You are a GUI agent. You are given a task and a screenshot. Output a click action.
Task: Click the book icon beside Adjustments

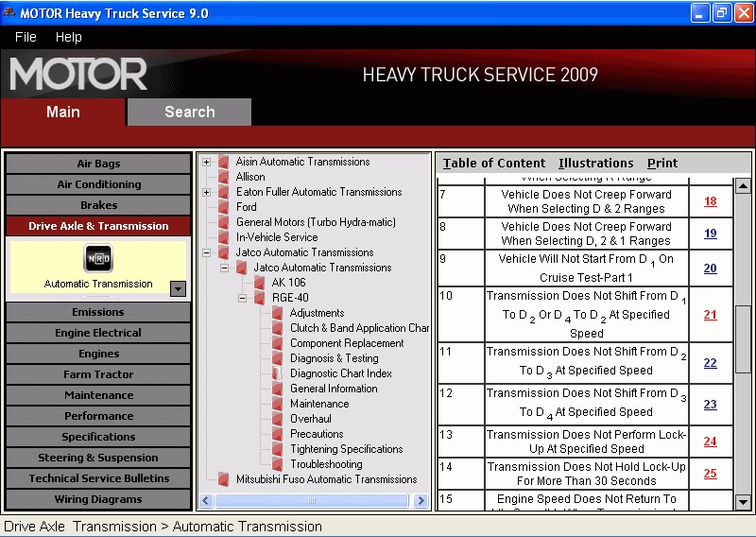point(277,313)
